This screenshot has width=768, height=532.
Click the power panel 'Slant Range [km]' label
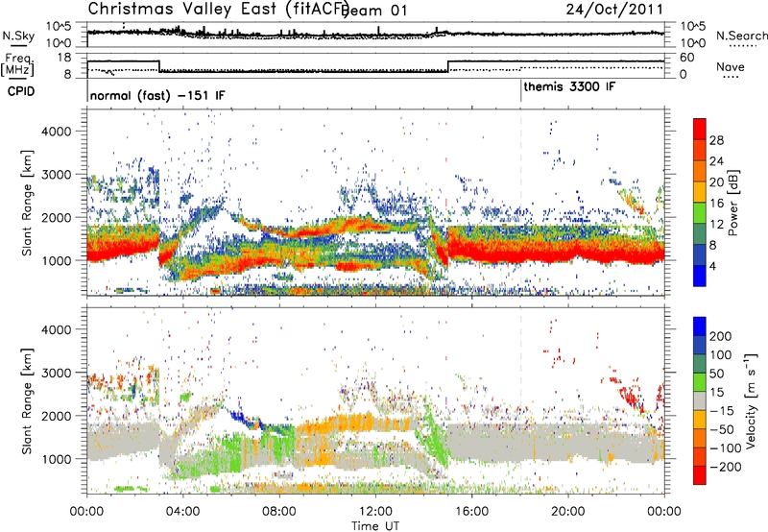[27, 203]
